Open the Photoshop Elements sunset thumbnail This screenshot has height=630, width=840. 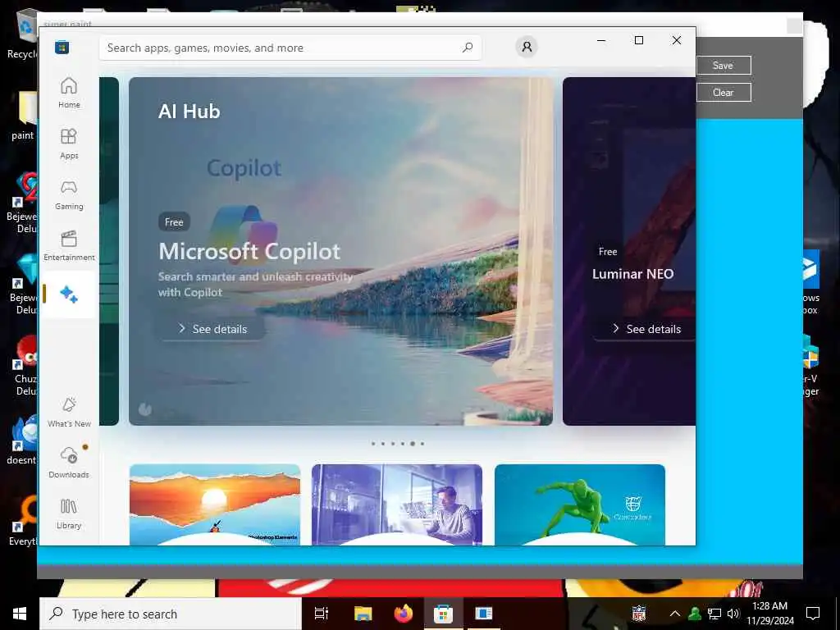tap(215, 504)
